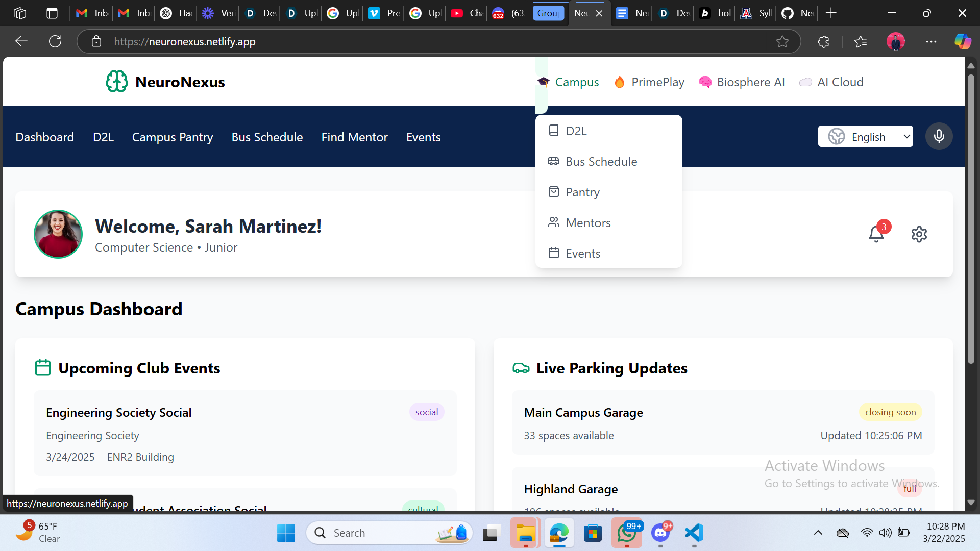980x551 pixels.
Task: Open Find Mentor in navy navbar
Action: click(354, 137)
